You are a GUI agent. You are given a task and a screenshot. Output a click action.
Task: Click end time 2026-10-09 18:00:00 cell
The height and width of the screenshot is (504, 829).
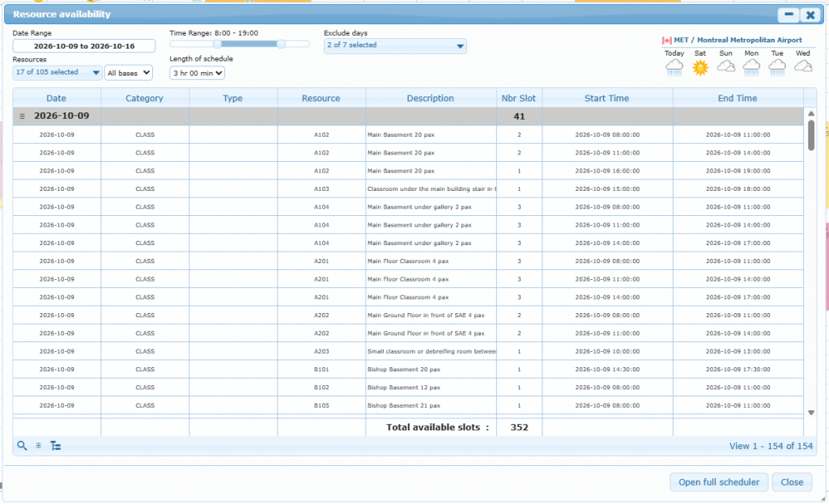point(738,188)
